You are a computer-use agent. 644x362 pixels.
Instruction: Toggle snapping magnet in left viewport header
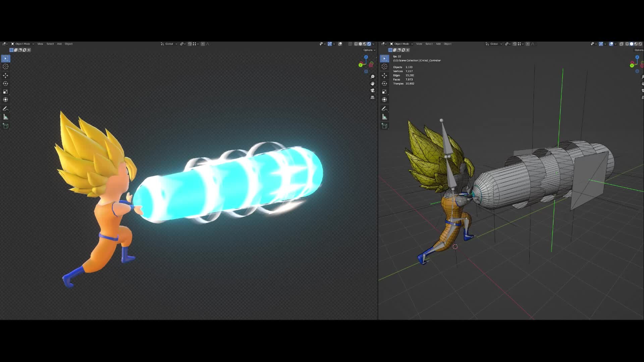pos(190,44)
